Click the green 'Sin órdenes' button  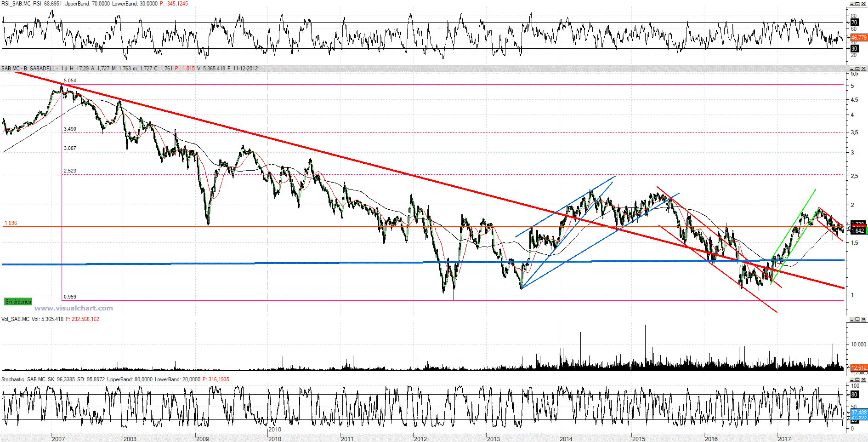pos(18,302)
